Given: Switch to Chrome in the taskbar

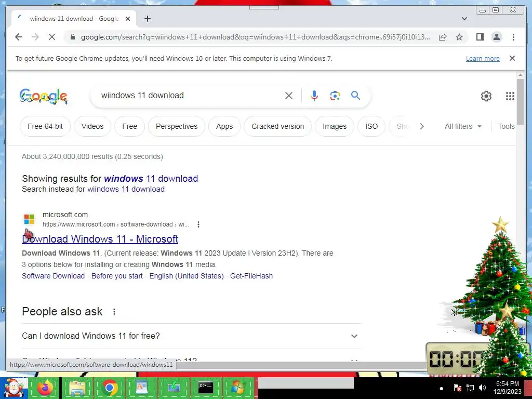Looking at the screenshot, I should [x=109, y=388].
